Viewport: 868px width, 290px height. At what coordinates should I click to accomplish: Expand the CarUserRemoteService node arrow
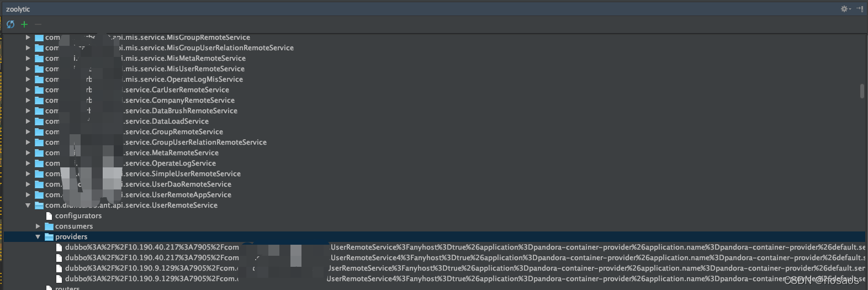28,90
